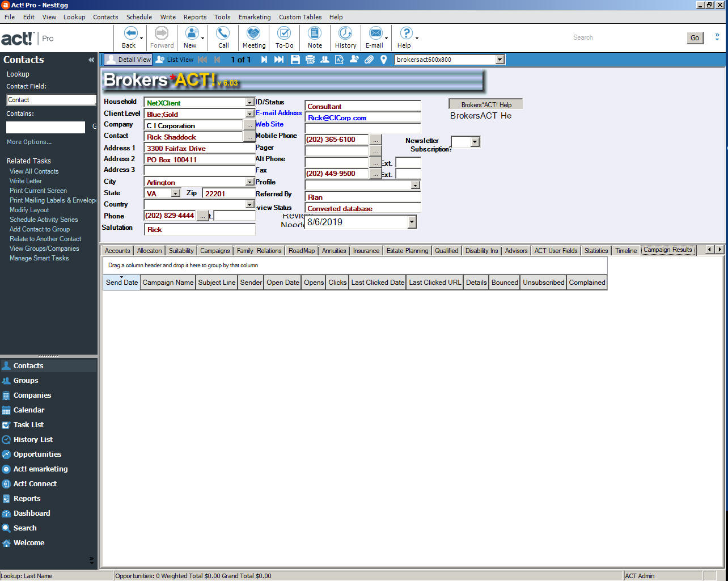Go back with the Back toolbar icon

[x=129, y=37]
